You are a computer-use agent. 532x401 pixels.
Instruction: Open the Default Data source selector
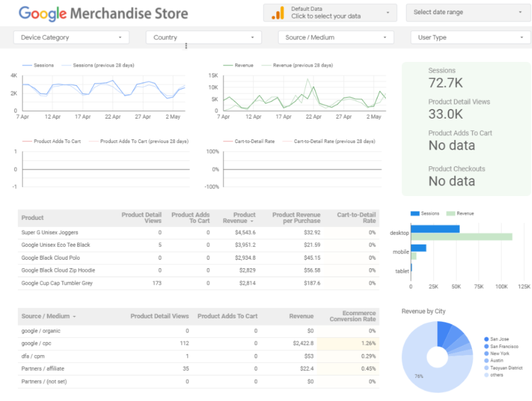[330, 13]
